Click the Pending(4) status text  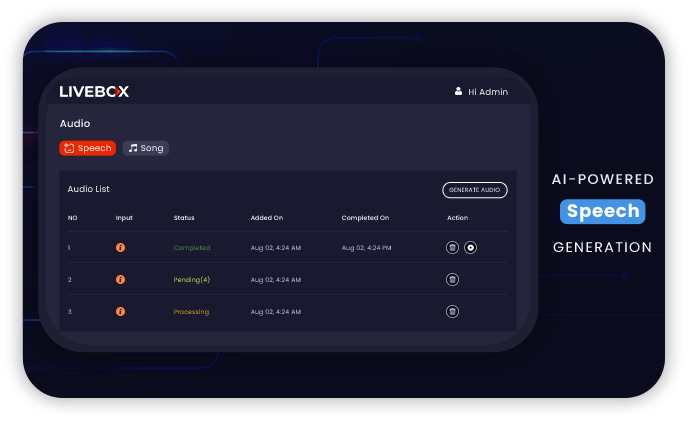coord(193,279)
